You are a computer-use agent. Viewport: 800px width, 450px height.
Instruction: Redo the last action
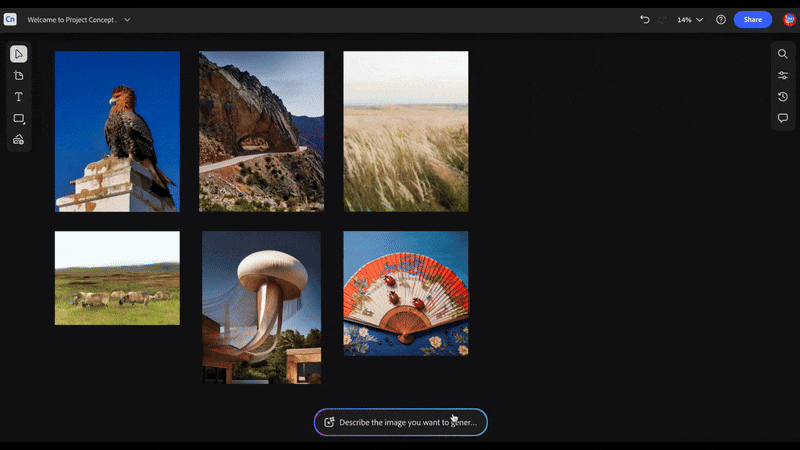(662, 19)
